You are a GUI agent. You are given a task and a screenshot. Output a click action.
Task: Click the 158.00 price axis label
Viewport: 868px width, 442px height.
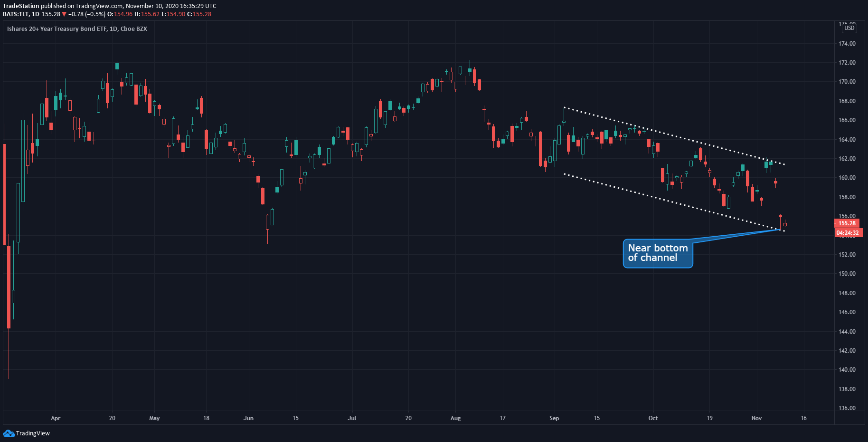point(847,197)
